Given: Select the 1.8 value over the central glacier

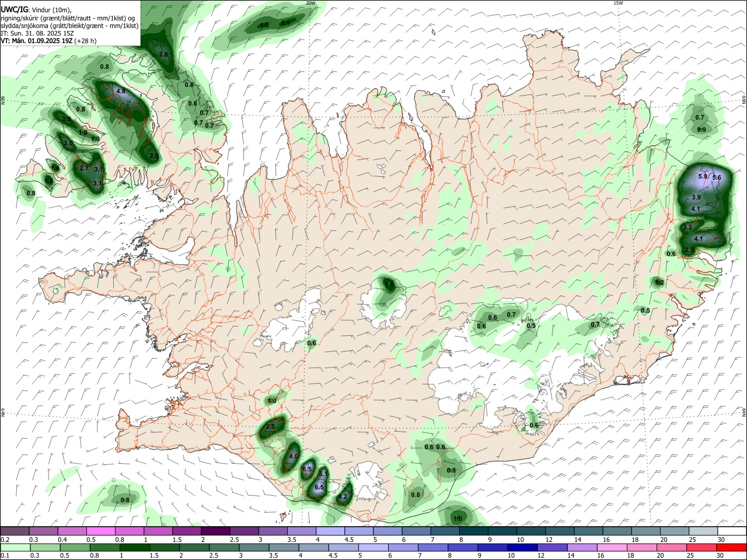Looking at the screenshot, I should click(389, 284).
